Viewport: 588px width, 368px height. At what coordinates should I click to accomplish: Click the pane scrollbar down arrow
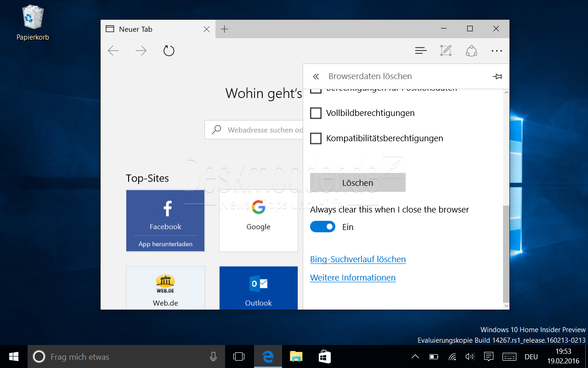[x=506, y=305]
